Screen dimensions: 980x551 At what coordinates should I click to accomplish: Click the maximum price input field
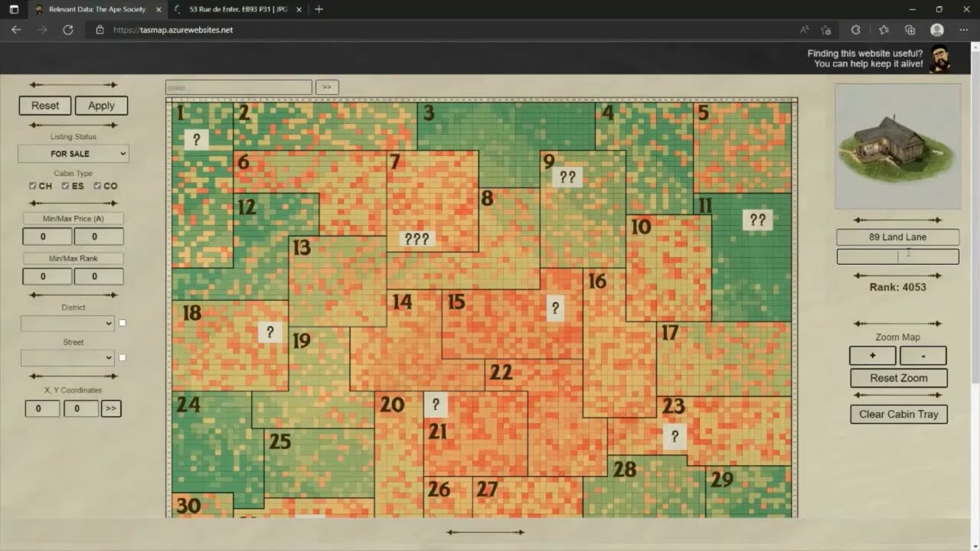pos(99,236)
